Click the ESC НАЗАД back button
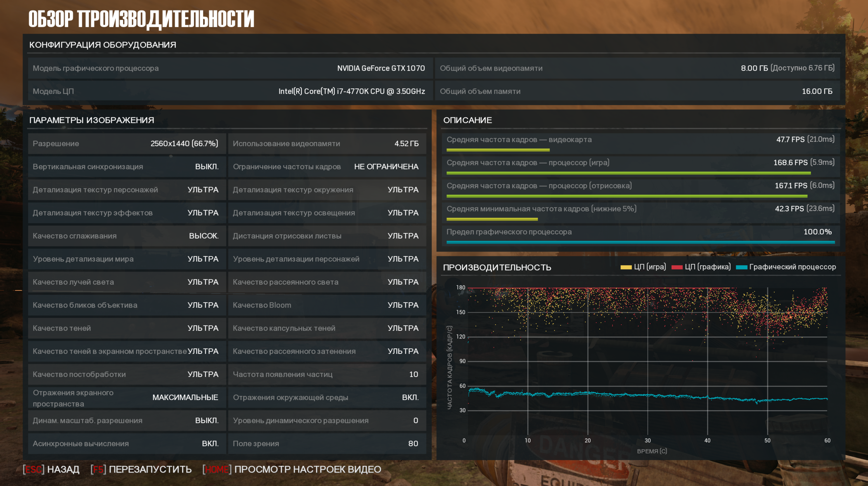This screenshot has height=486, width=868. (51, 469)
